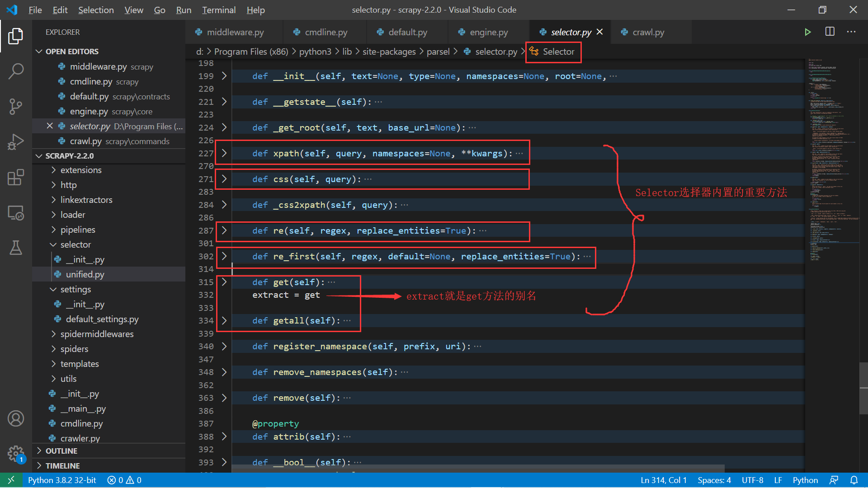
Task: Open the notifications bell icon
Action: (854, 480)
